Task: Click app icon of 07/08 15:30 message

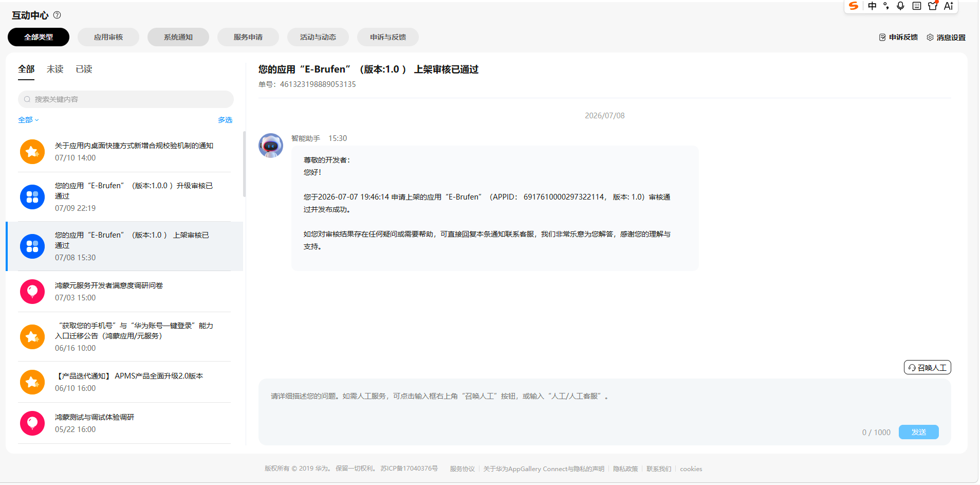Action: click(x=32, y=246)
